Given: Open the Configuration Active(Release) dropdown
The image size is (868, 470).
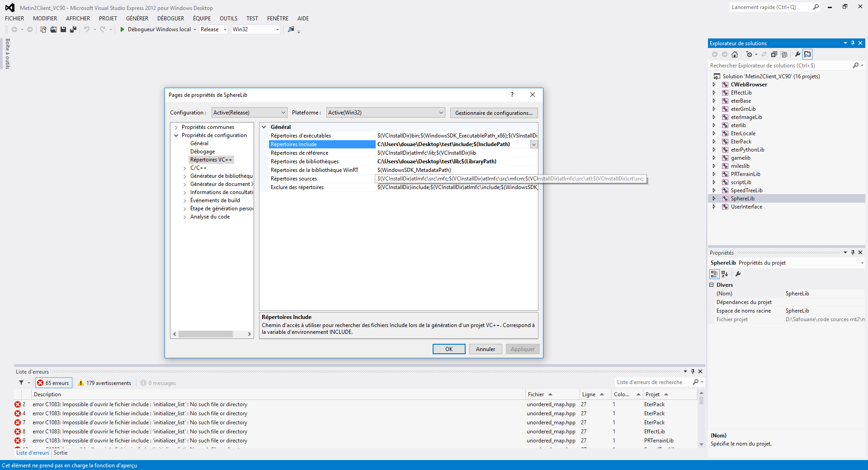Looking at the screenshot, I should click(x=249, y=113).
